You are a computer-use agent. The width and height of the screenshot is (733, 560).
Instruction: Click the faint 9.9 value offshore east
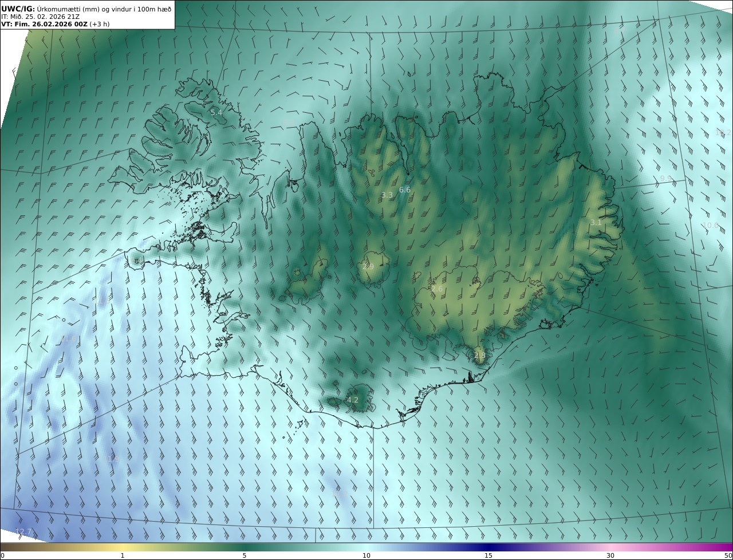(x=666, y=179)
